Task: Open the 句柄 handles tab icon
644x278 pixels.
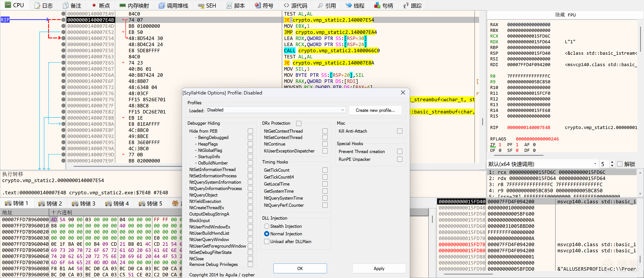Action: coord(377,6)
